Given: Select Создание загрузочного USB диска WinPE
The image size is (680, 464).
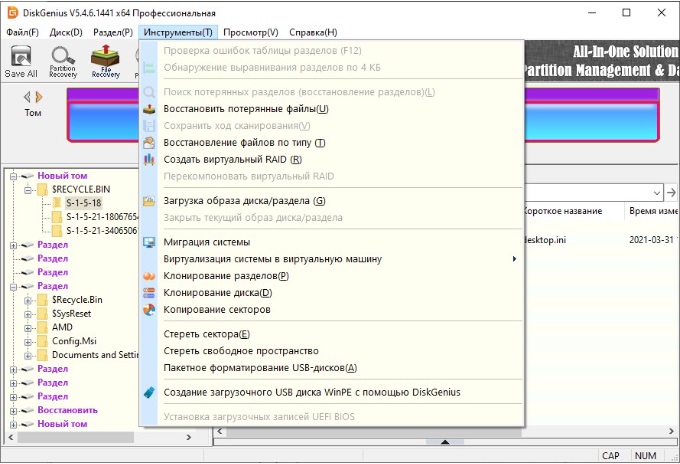Looking at the screenshot, I should coord(311,392).
